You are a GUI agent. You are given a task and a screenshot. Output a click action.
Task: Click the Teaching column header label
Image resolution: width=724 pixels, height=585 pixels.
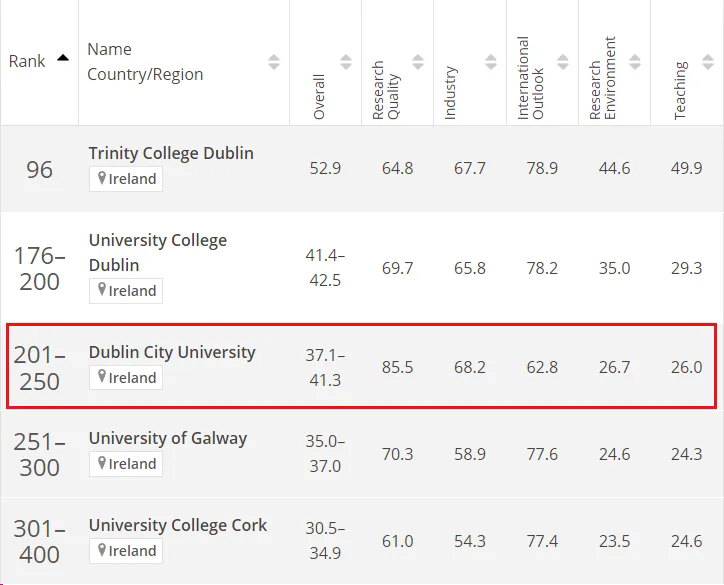click(681, 91)
